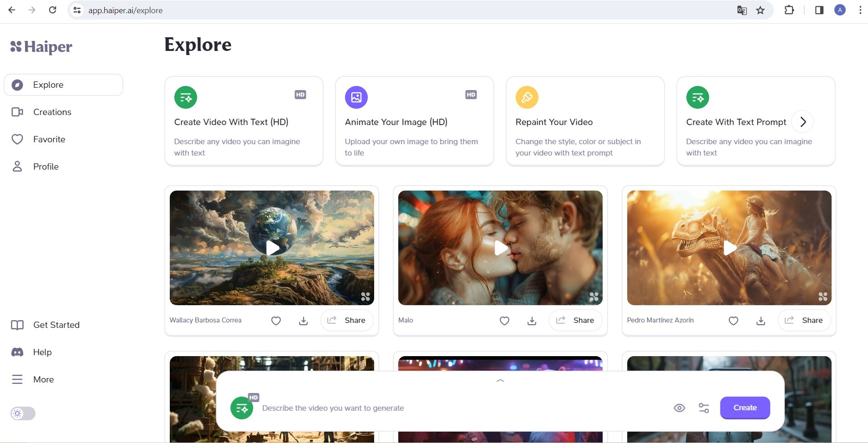Play the kissing couple video
This screenshot has height=443, width=868.
tap(501, 248)
